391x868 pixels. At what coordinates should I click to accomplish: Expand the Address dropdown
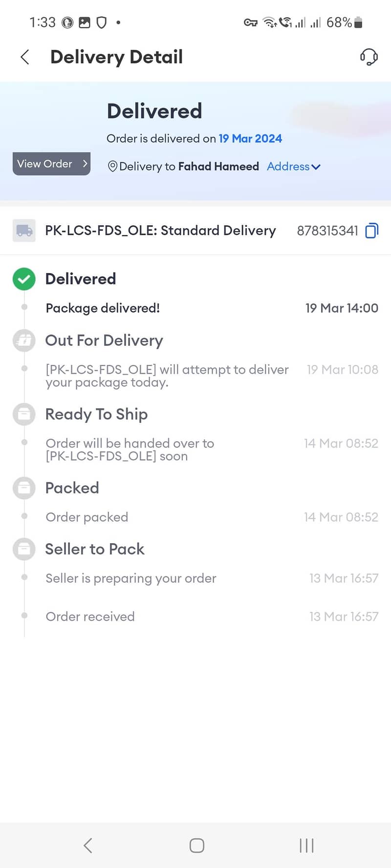pos(294,167)
